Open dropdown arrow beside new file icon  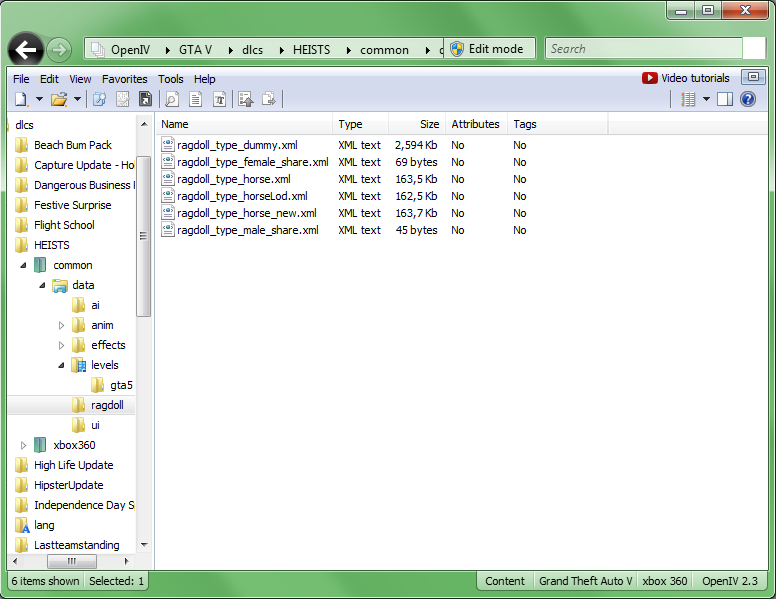[x=39, y=99]
